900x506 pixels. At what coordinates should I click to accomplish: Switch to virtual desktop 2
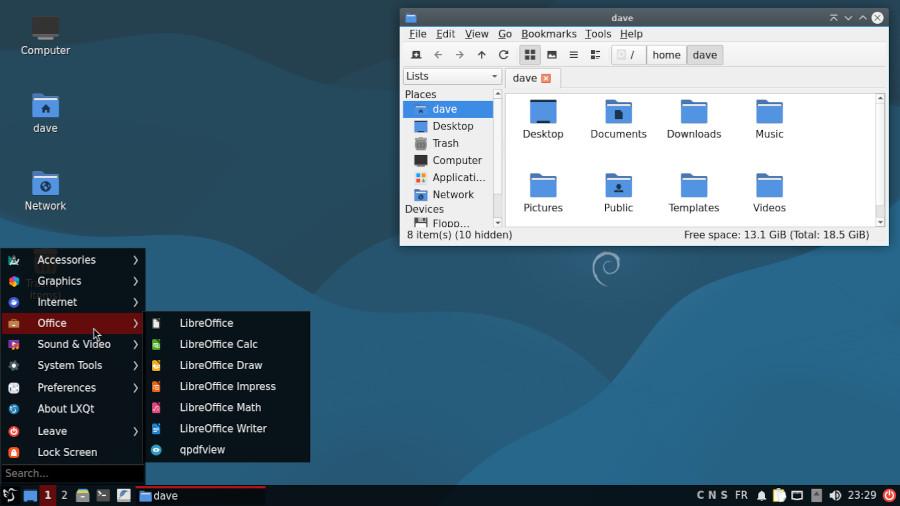64,496
